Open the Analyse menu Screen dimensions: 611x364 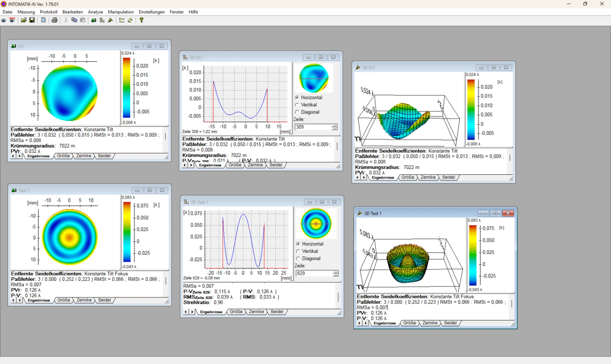click(95, 12)
